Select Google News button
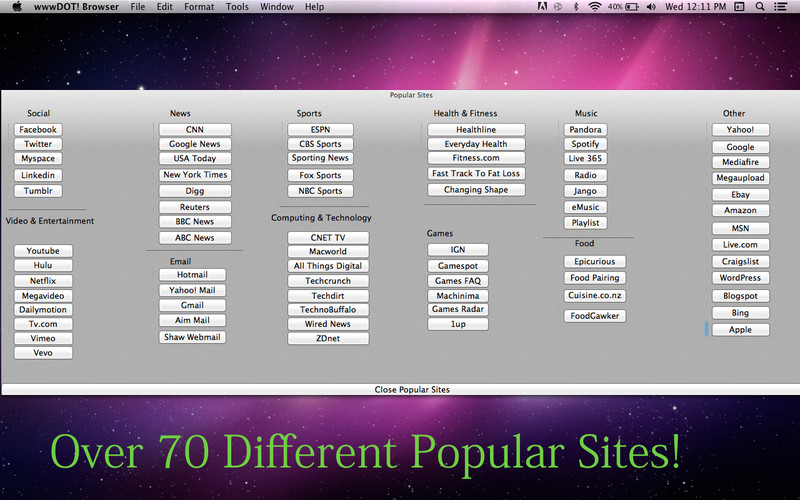800x500 pixels. click(195, 144)
